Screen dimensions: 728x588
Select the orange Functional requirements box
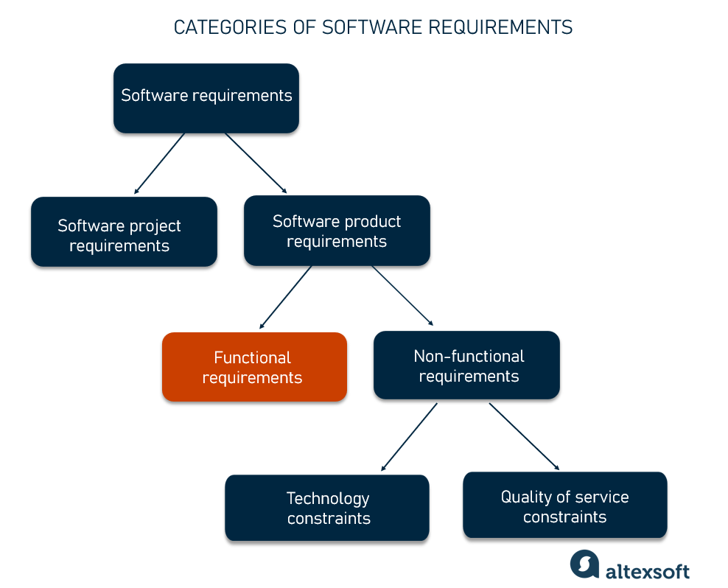coord(254,367)
